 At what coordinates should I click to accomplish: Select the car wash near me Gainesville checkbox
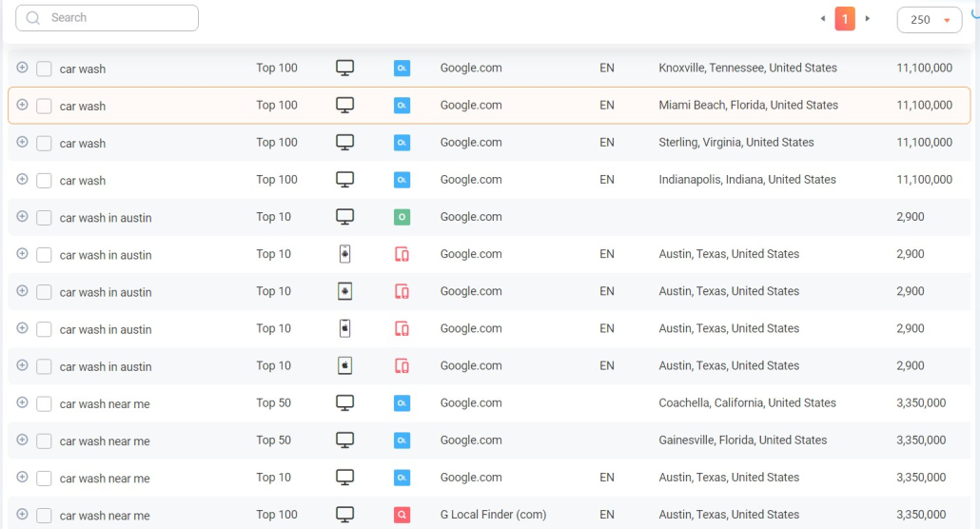tap(44, 441)
